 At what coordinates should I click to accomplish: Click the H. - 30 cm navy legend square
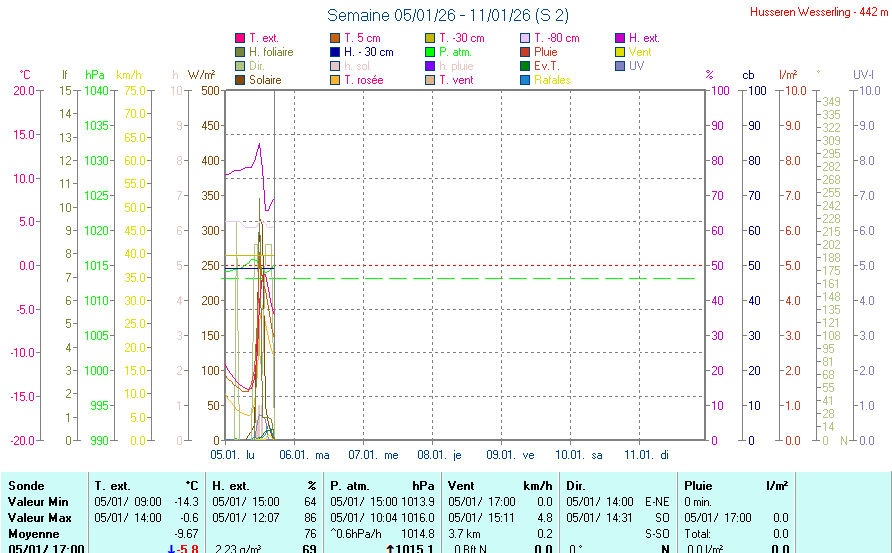[x=335, y=52]
